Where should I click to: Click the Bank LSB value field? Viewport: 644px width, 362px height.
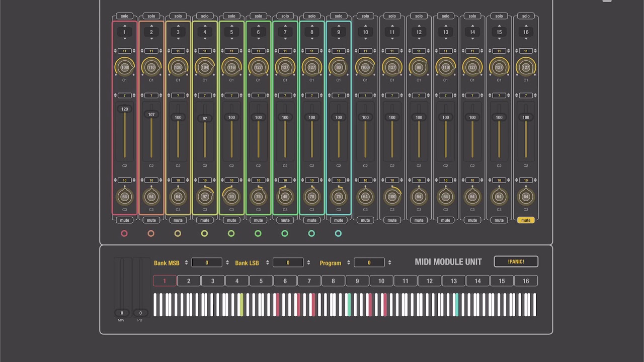coord(288,262)
